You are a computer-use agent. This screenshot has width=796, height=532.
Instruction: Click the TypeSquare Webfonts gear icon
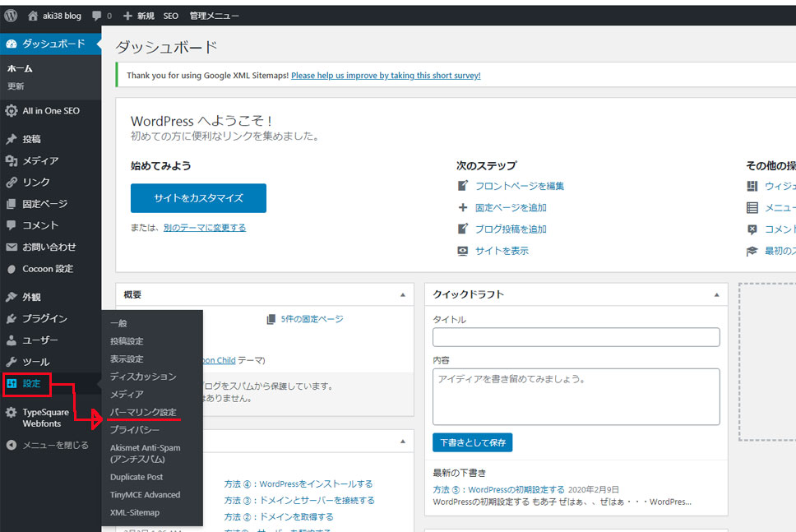pyautogui.click(x=12, y=413)
